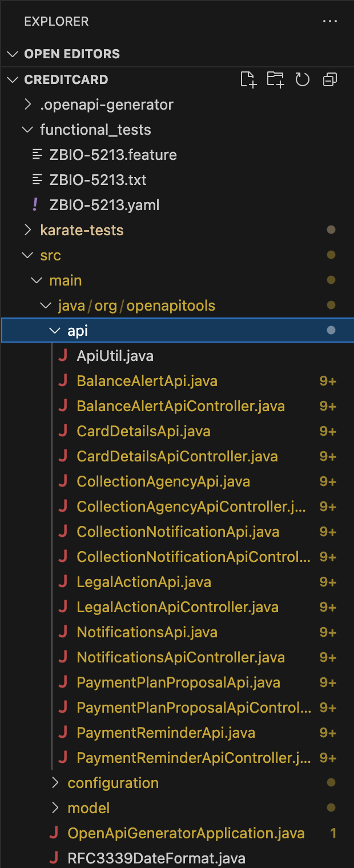Screen dimensions: 354x868
Task: Click the Collapse Folders icon
Action: (x=329, y=79)
